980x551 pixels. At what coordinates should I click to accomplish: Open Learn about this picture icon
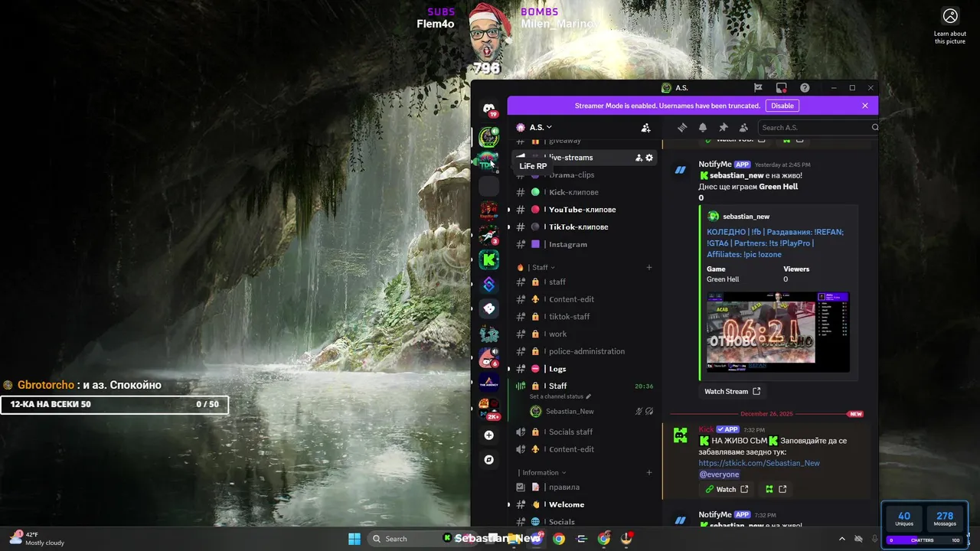[x=950, y=16]
